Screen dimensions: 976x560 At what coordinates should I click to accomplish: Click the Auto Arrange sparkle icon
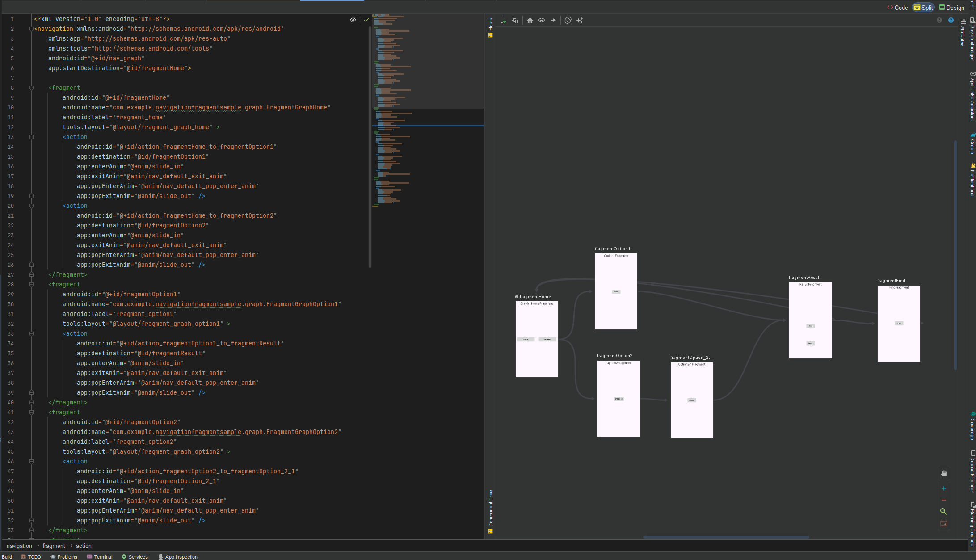pos(580,20)
